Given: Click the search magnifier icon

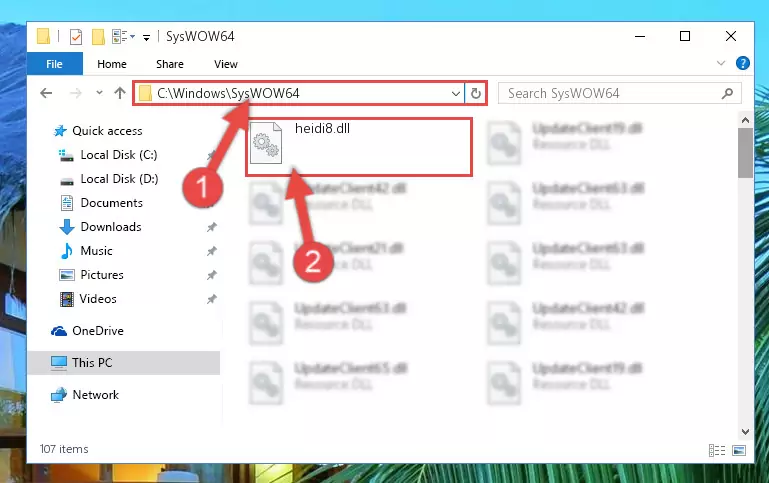Looking at the screenshot, I should (728, 93).
